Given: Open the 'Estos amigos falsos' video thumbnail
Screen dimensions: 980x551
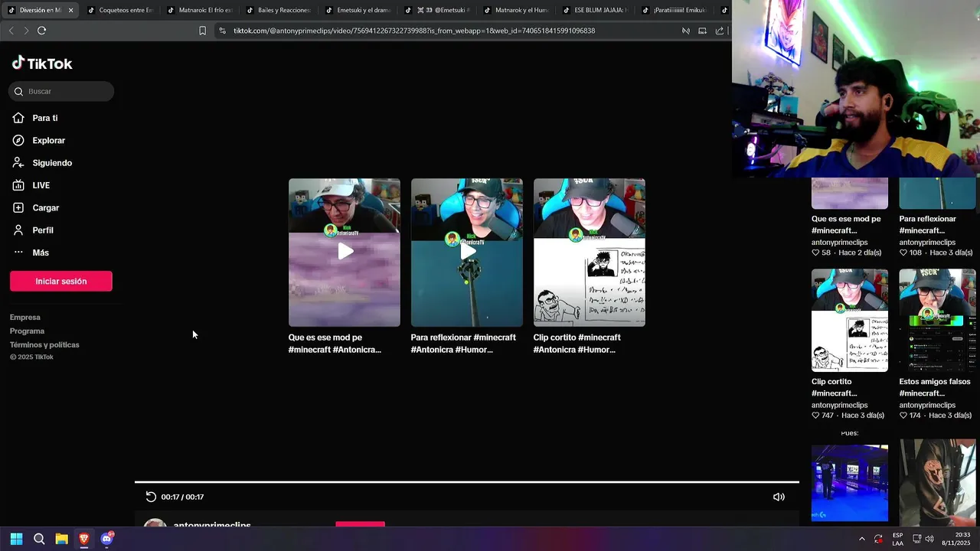Looking at the screenshot, I should click(x=938, y=320).
